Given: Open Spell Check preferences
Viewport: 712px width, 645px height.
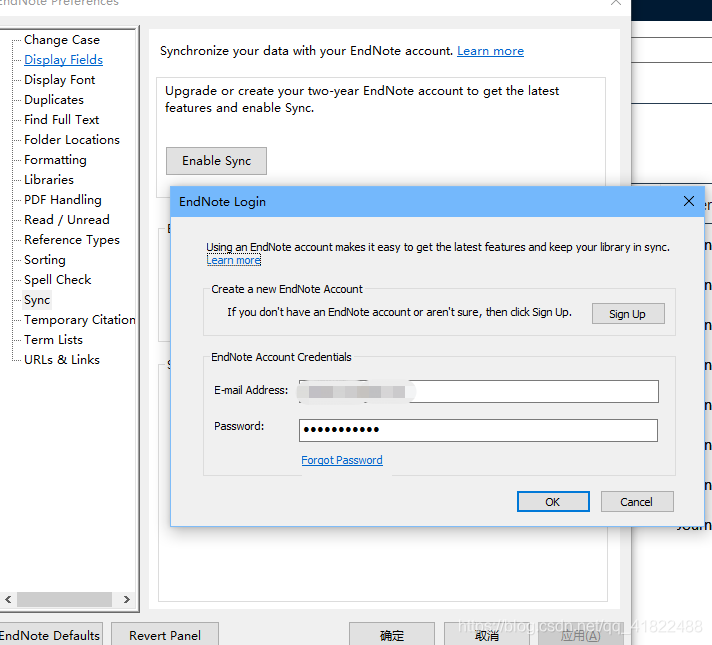Looking at the screenshot, I should pyautogui.click(x=58, y=280).
